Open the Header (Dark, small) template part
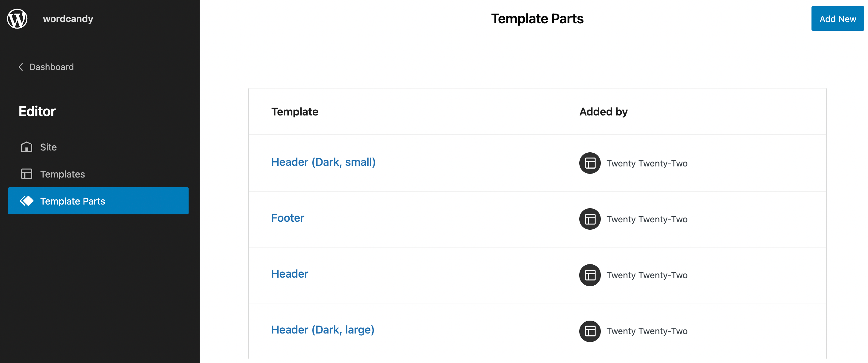This screenshot has width=868, height=363. (x=323, y=162)
